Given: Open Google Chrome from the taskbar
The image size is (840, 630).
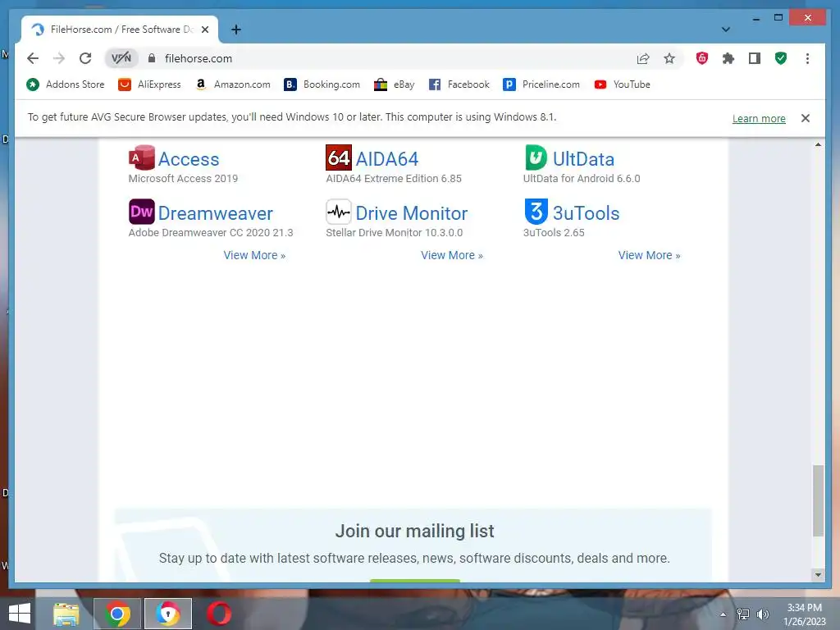Looking at the screenshot, I should click(x=117, y=614).
